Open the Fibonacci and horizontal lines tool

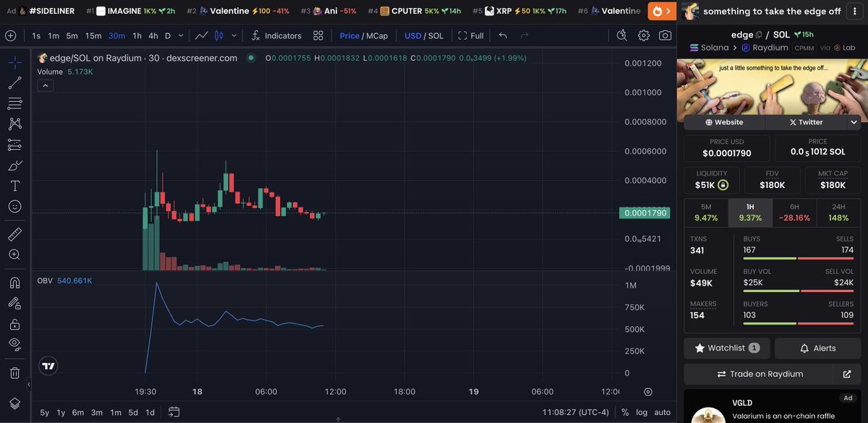click(14, 103)
